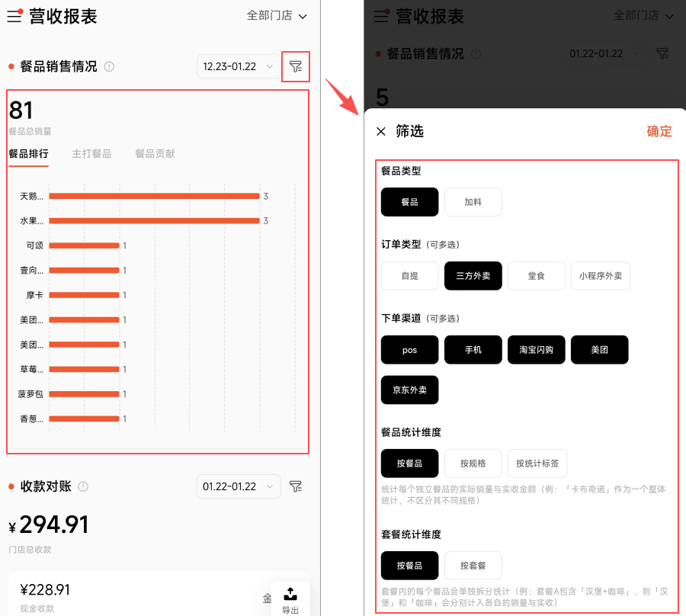The image size is (686, 616).
Task: Open the 01.22-01.22 date dropdown for 收款对账
Action: tap(238, 486)
